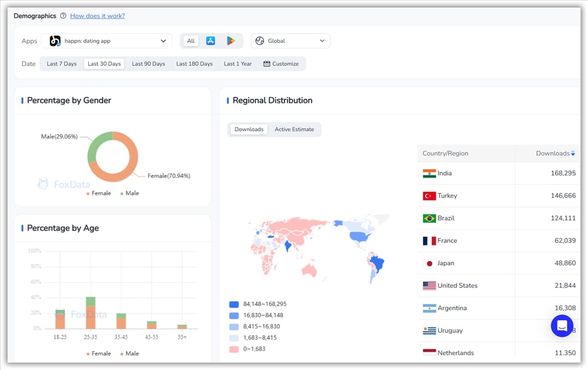Select the Google Play platform icon
The image size is (588, 370).
coord(231,41)
